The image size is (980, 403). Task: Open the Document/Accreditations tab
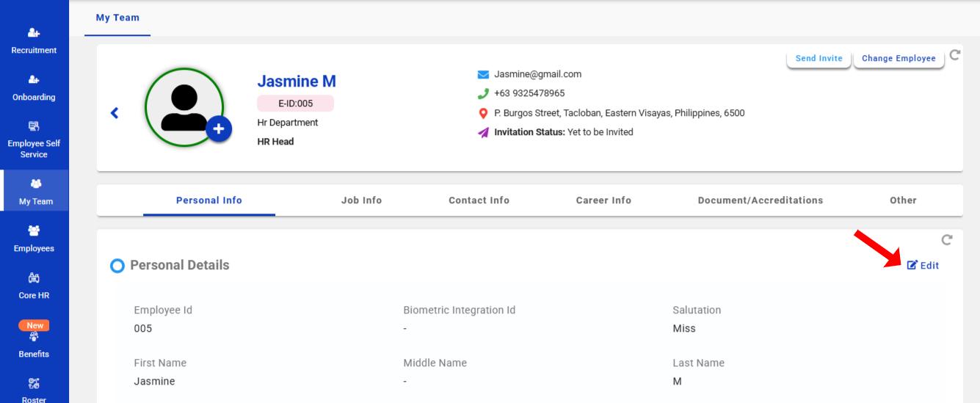[760, 200]
